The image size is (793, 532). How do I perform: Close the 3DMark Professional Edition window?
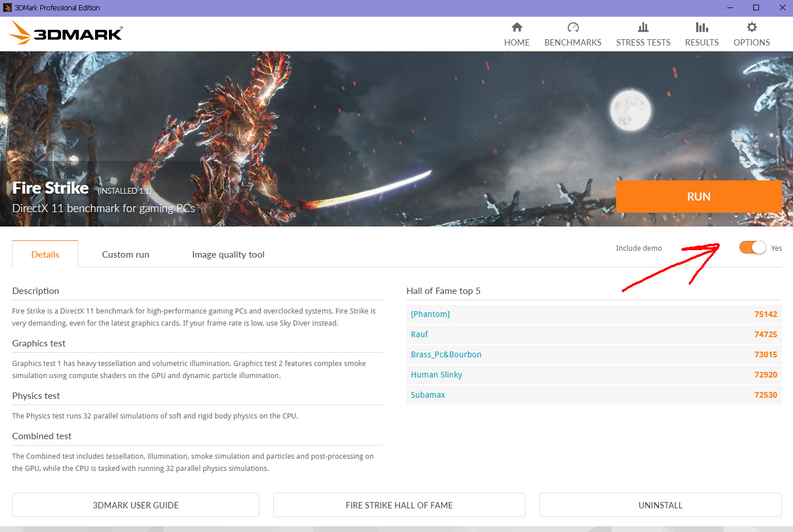(782, 7)
